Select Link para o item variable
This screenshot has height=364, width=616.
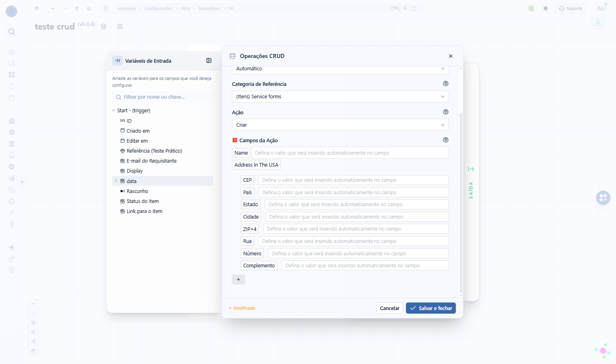click(144, 211)
